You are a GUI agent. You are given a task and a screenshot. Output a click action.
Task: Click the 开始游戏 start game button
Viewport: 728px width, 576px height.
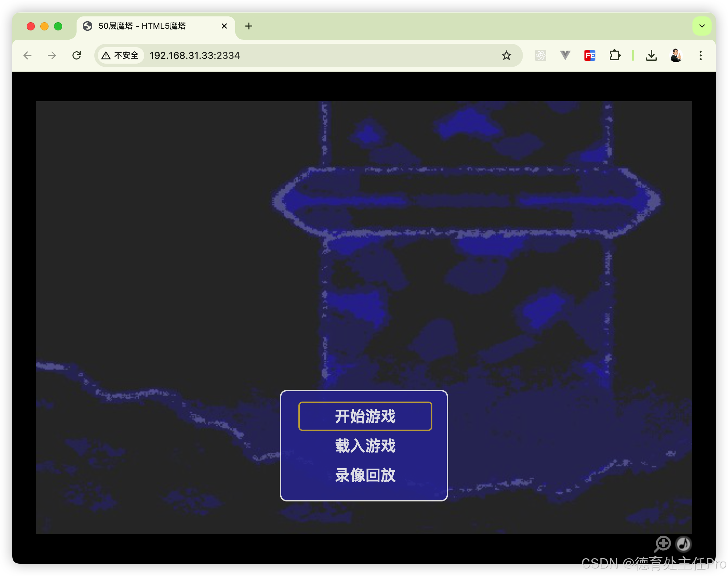click(x=365, y=416)
